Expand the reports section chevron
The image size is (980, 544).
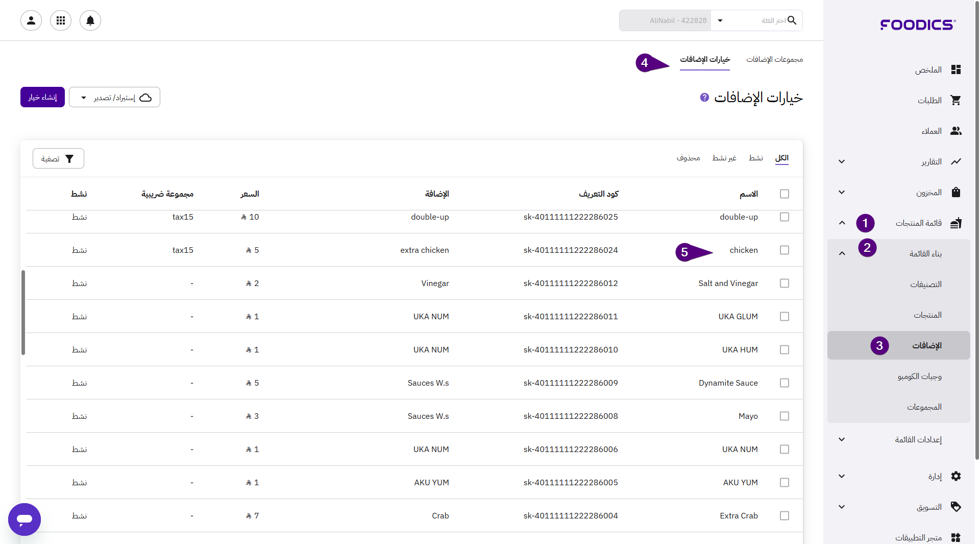[x=842, y=161]
